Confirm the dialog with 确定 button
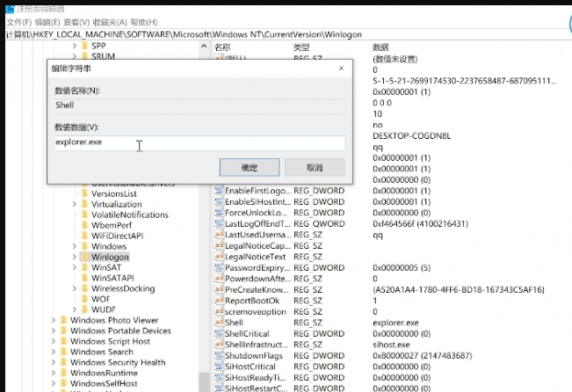572x392 pixels. 249,167
